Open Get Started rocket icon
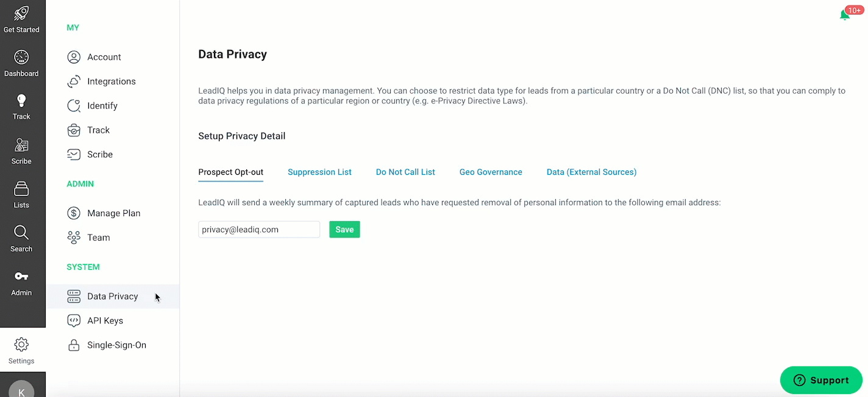 point(21,13)
